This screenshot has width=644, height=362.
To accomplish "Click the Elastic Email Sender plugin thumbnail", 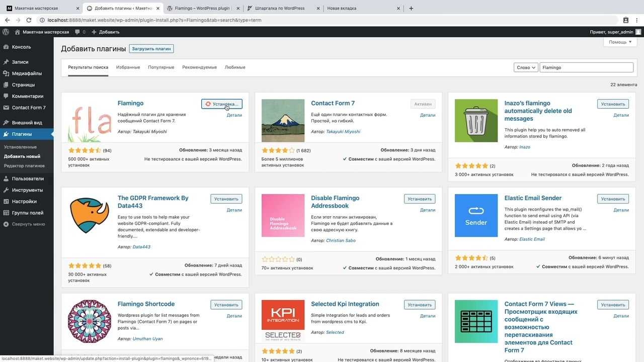I will [x=476, y=216].
